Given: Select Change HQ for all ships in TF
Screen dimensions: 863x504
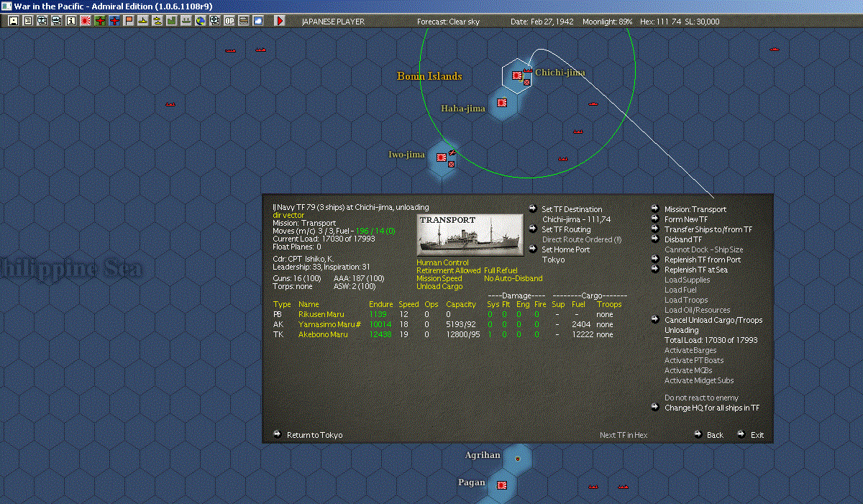Looking at the screenshot, I should [712, 408].
